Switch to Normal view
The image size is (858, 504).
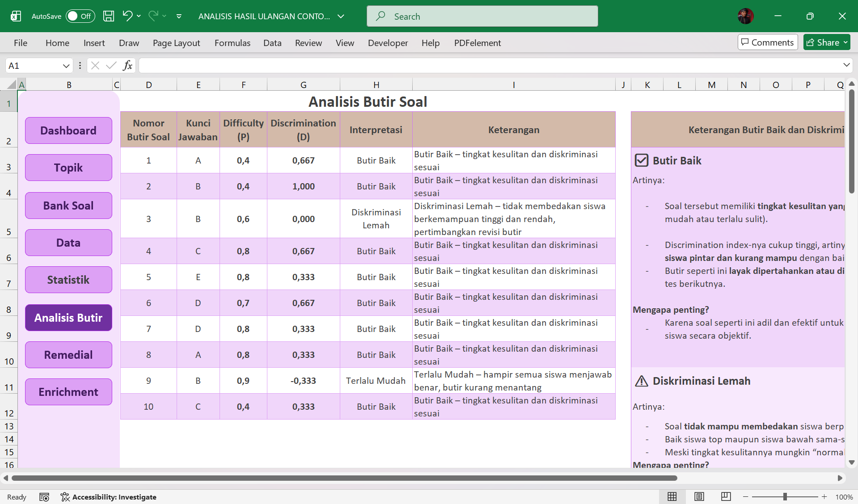672,496
